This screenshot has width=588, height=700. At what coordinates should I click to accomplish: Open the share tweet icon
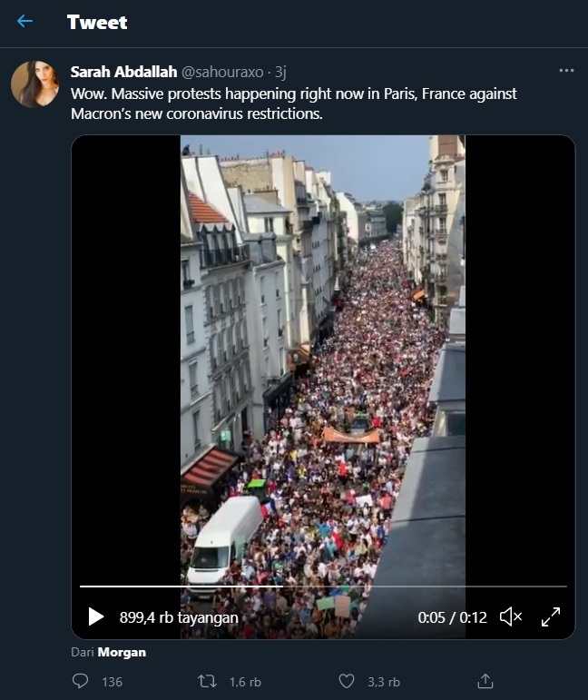[x=485, y=681]
